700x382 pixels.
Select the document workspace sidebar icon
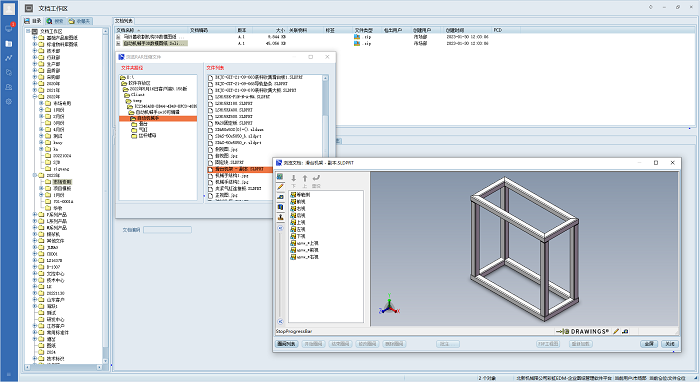(8, 43)
